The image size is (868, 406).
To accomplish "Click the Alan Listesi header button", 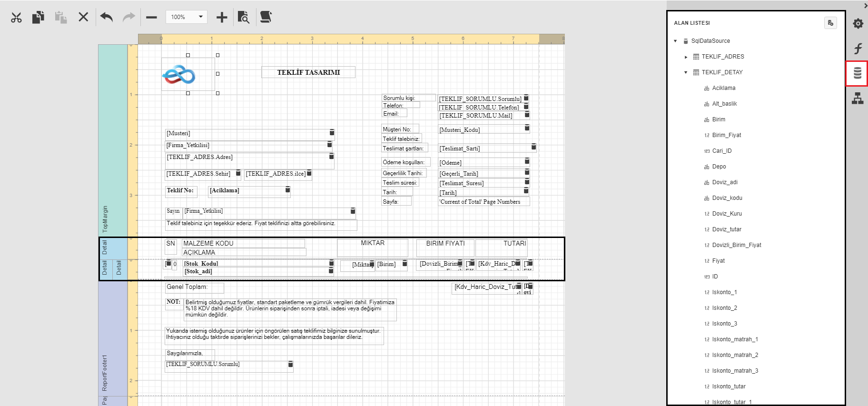I will point(830,23).
